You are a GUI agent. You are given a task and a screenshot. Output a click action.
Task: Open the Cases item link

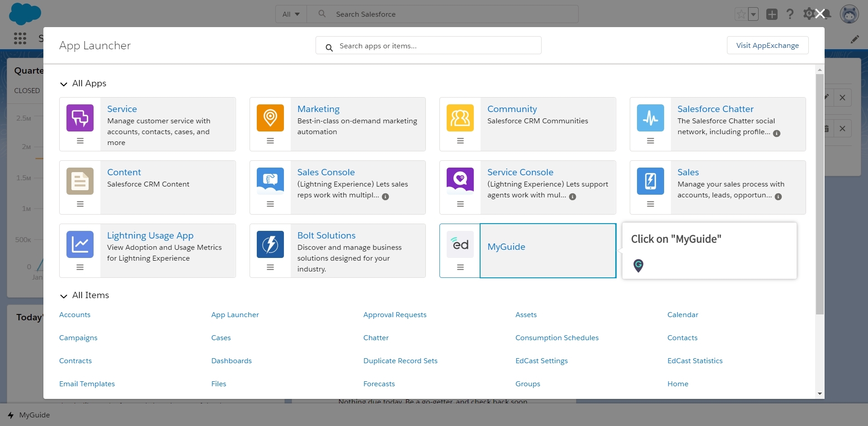[x=221, y=337]
